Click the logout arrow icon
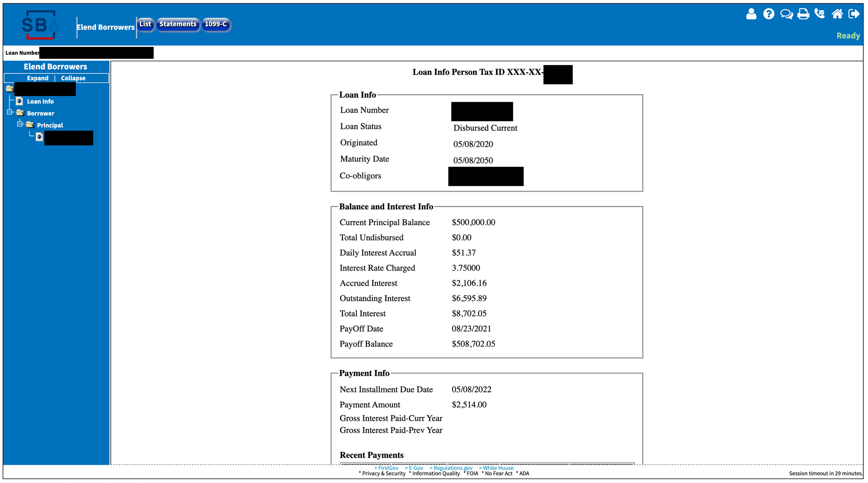 click(854, 14)
